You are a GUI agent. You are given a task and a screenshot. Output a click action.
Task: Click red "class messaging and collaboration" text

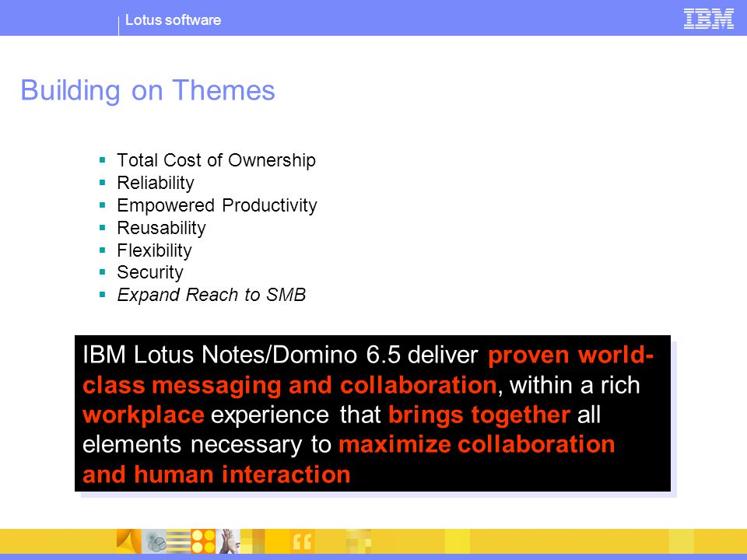pos(289,385)
